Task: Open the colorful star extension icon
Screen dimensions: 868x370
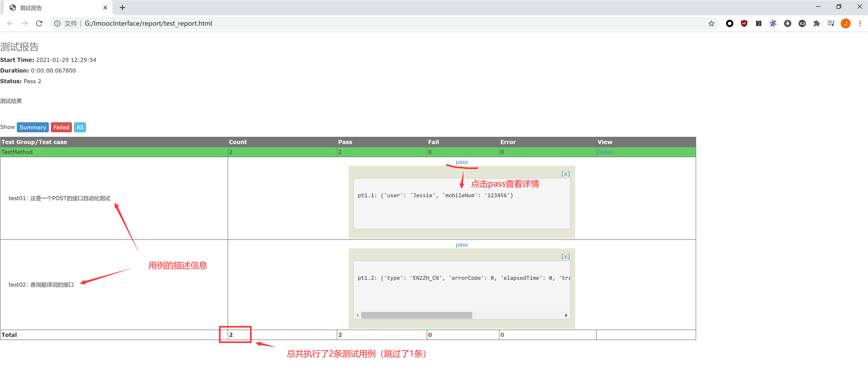Action: coord(773,24)
